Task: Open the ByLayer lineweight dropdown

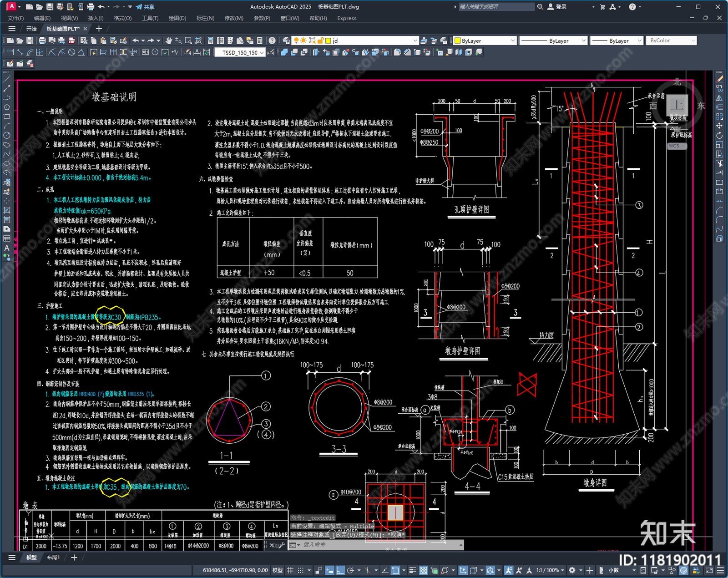Action: click(617, 41)
